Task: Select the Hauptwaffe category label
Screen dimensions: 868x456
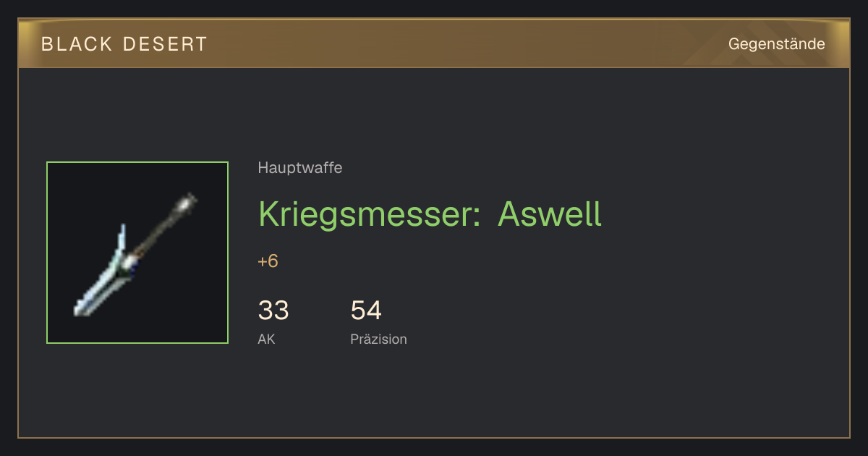Action: [299, 168]
